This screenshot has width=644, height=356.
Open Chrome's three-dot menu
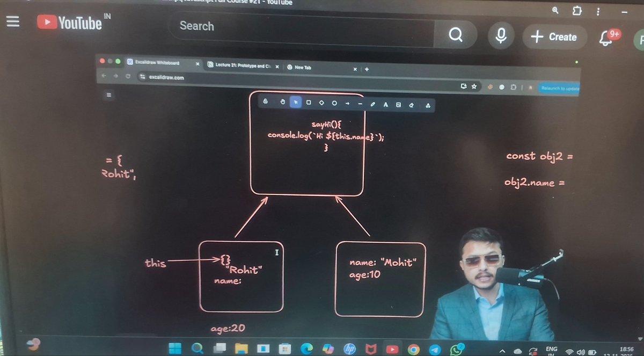(x=598, y=11)
